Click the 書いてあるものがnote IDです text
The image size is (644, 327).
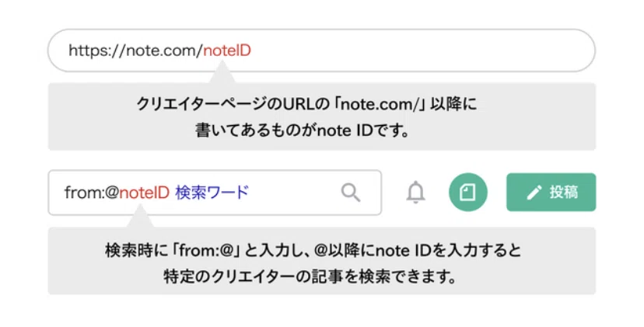(303, 130)
